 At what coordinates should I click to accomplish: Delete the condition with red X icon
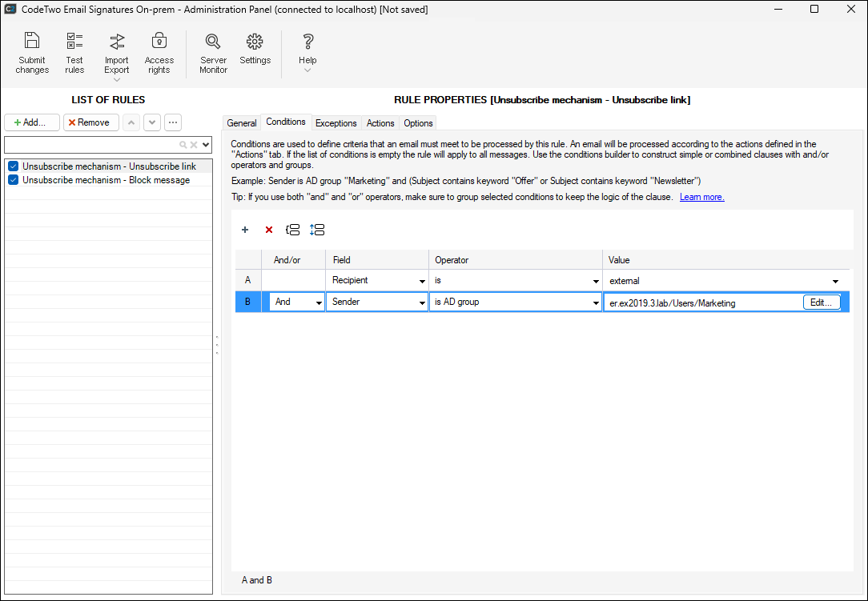(269, 230)
